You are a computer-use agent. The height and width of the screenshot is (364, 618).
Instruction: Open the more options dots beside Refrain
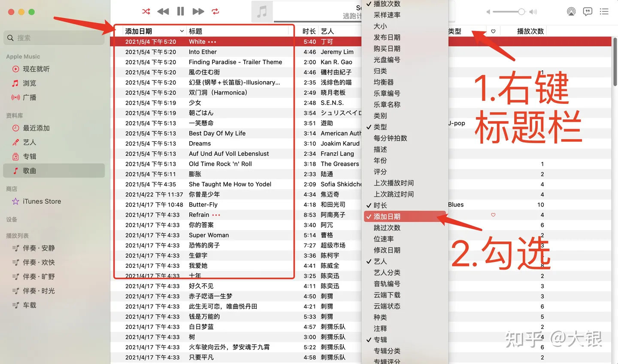pyautogui.click(x=216, y=215)
